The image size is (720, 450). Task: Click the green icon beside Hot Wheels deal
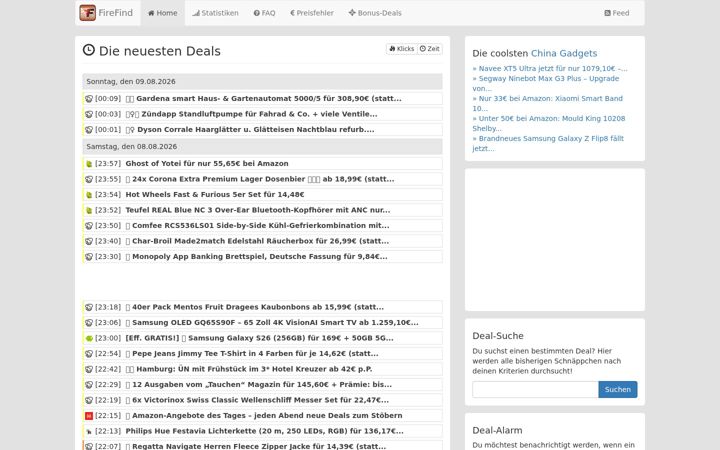89,195
